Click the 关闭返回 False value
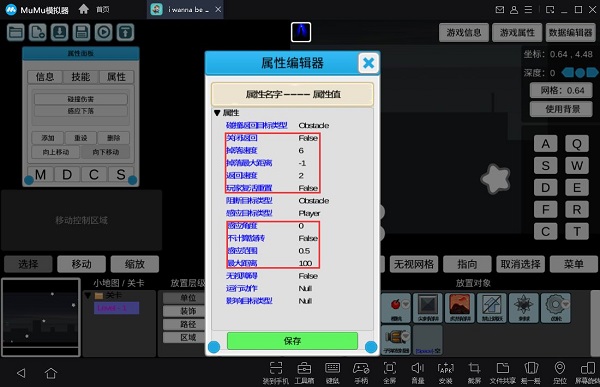Image resolution: width=600 pixels, height=387 pixels. coord(308,138)
